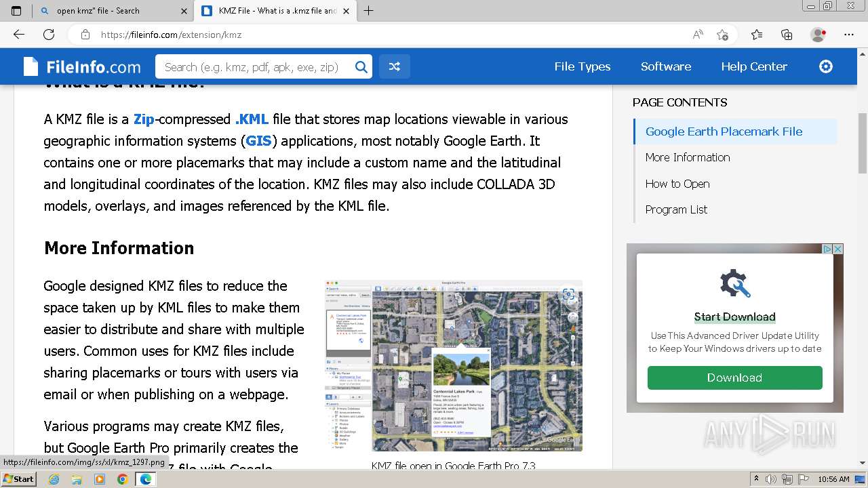Open Internet Explorer from taskbar

[54, 479]
